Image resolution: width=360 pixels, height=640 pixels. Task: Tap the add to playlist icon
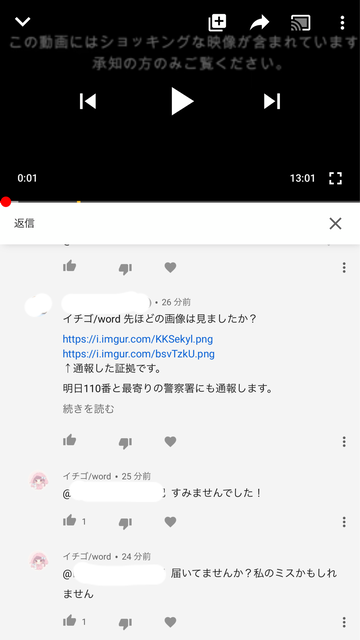[217, 22]
